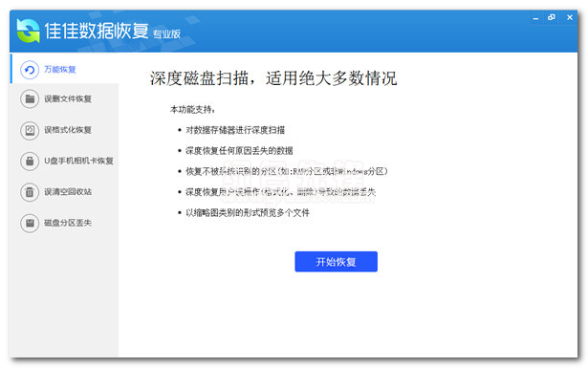Click bullet 深度恢复任何原因丢失的数据
588x368 pixels.
click(239, 151)
